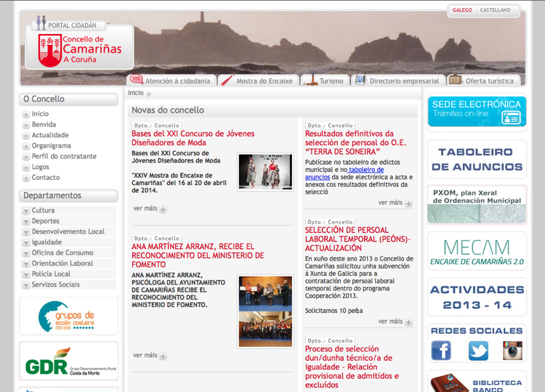Open the PXOM plan Xeral banner
The height and width of the screenshot is (392, 545).
[x=477, y=205]
